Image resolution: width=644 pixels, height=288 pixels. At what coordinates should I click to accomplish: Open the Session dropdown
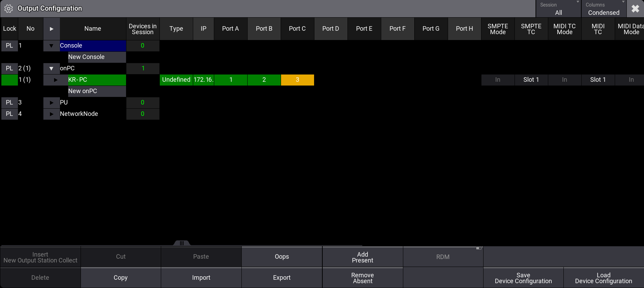point(558,9)
